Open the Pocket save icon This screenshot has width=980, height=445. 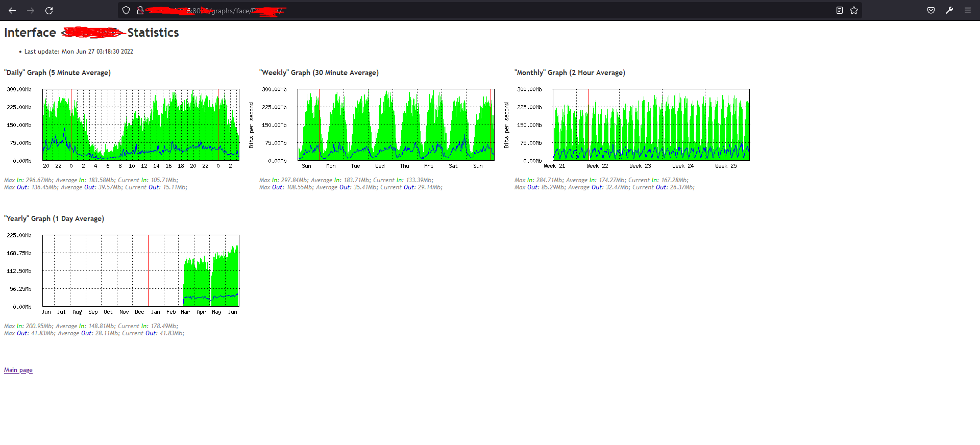pyautogui.click(x=931, y=10)
